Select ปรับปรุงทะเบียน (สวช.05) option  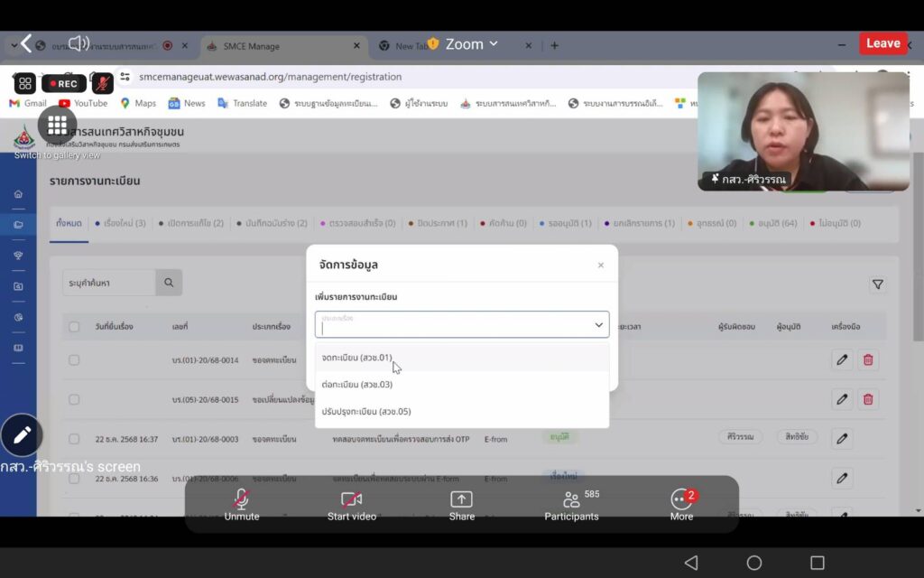pos(366,412)
